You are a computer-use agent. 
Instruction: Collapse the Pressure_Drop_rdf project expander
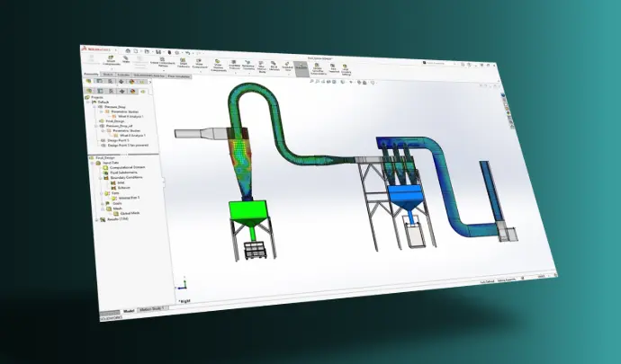(x=96, y=126)
